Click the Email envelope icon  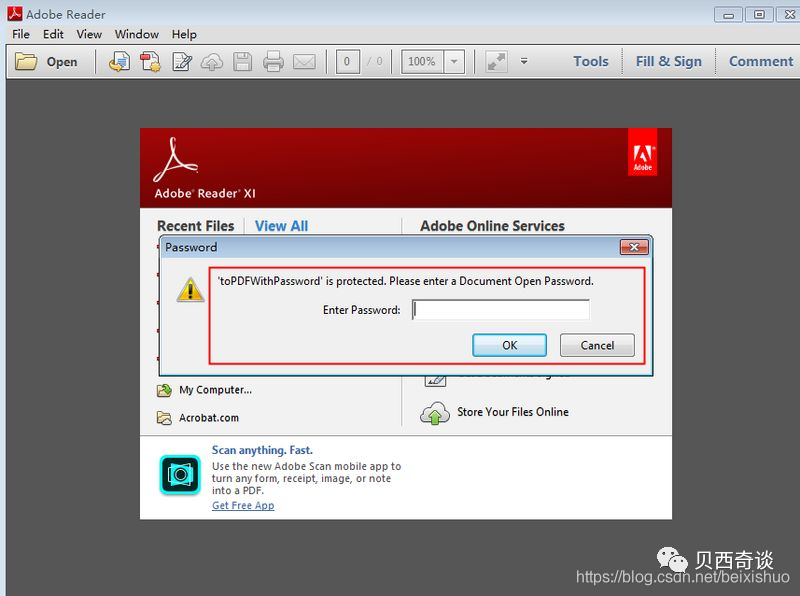point(305,62)
